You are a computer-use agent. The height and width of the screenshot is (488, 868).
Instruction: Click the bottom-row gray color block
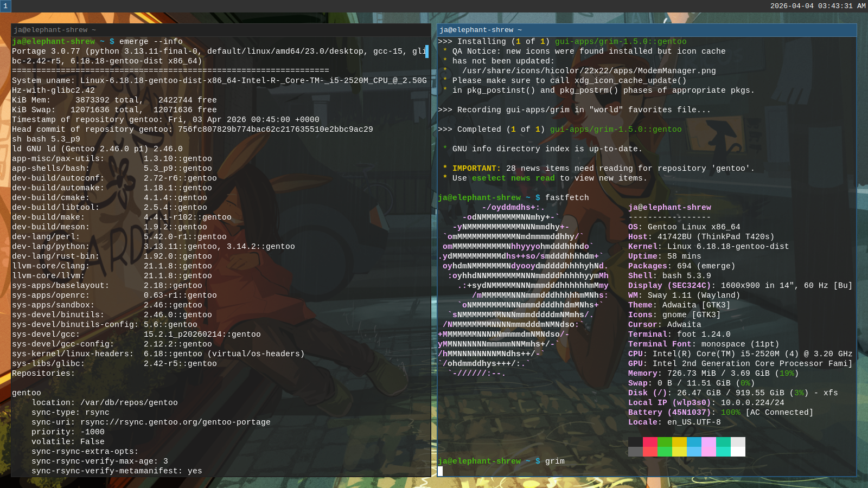[x=635, y=452]
